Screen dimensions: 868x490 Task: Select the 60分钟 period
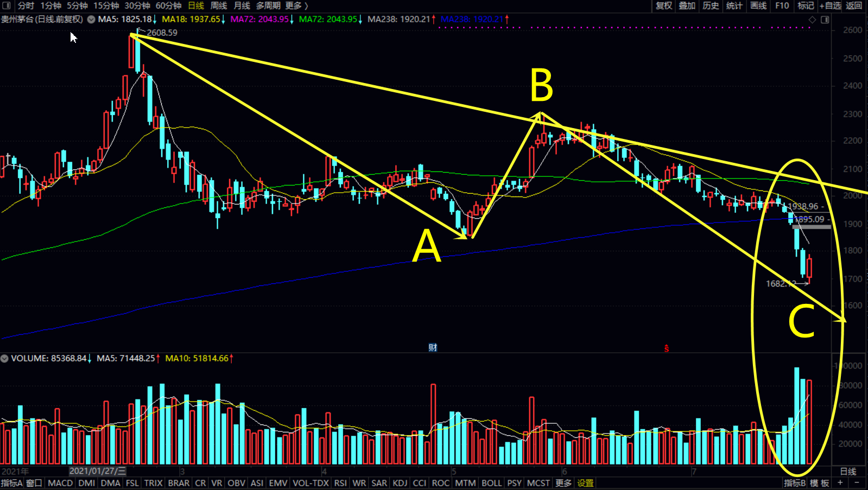tap(168, 5)
